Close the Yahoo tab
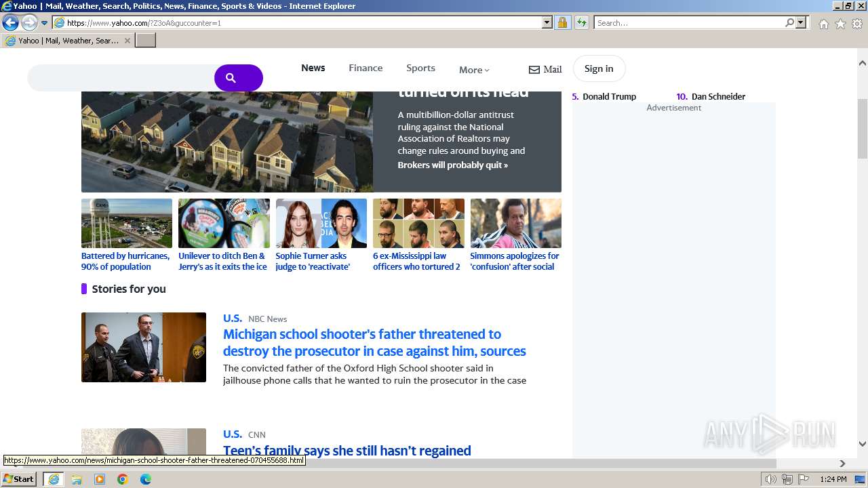 (x=126, y=41)
